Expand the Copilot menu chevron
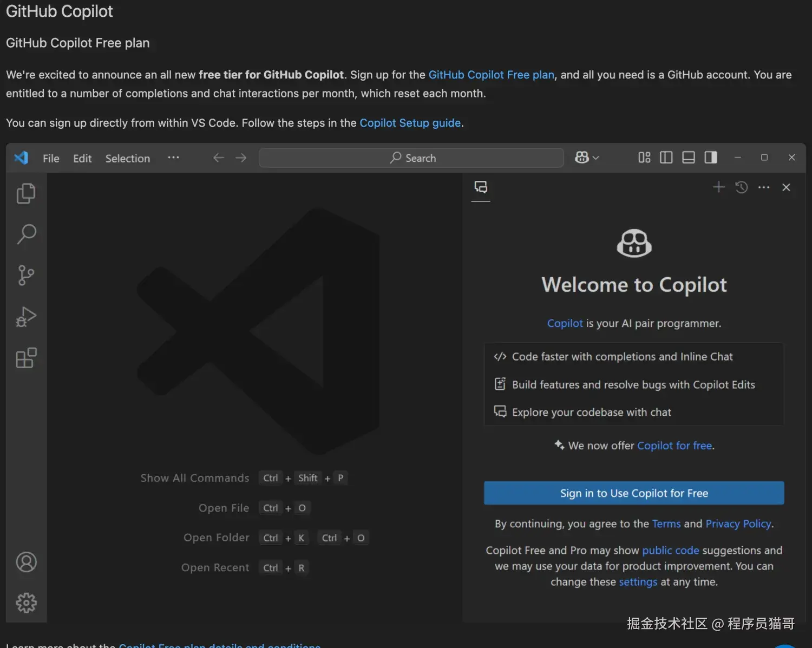The width and height of the screenshot is (812, 648). pos(595,158)
